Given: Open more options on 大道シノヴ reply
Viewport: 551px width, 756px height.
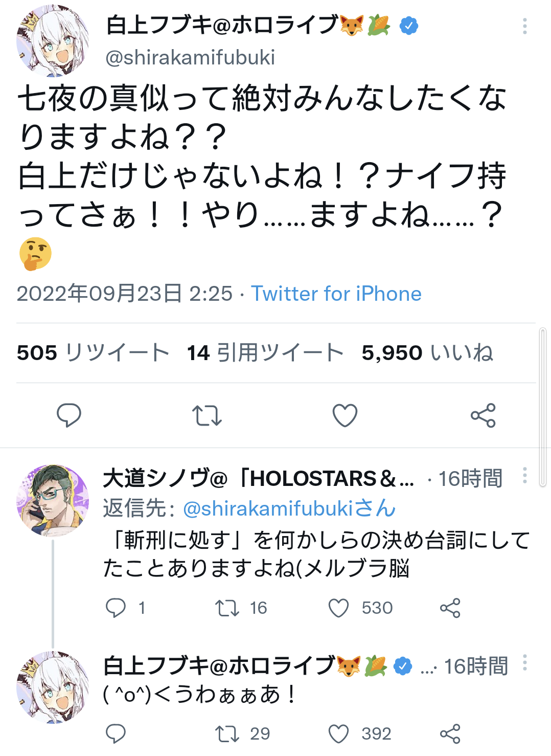Looking at the screenshot, I should tap(524, 476).
